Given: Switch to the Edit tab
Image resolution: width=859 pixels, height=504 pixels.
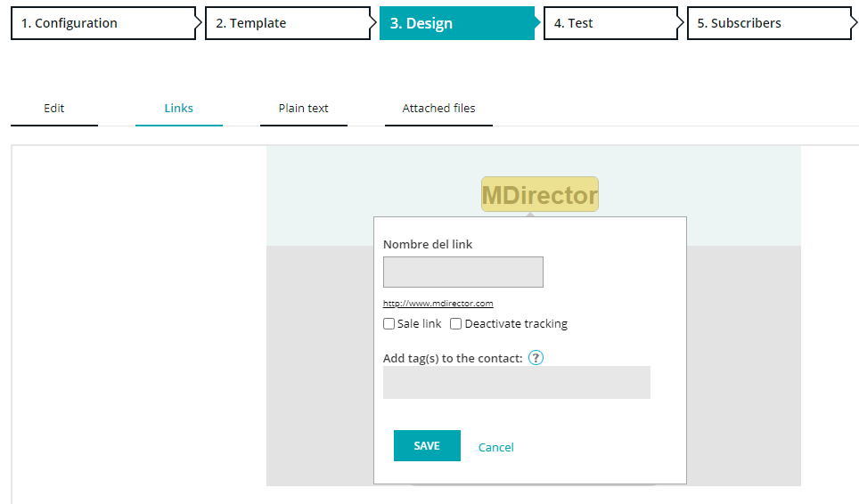Looking at the screenshot, I should (x=54, y=109).
